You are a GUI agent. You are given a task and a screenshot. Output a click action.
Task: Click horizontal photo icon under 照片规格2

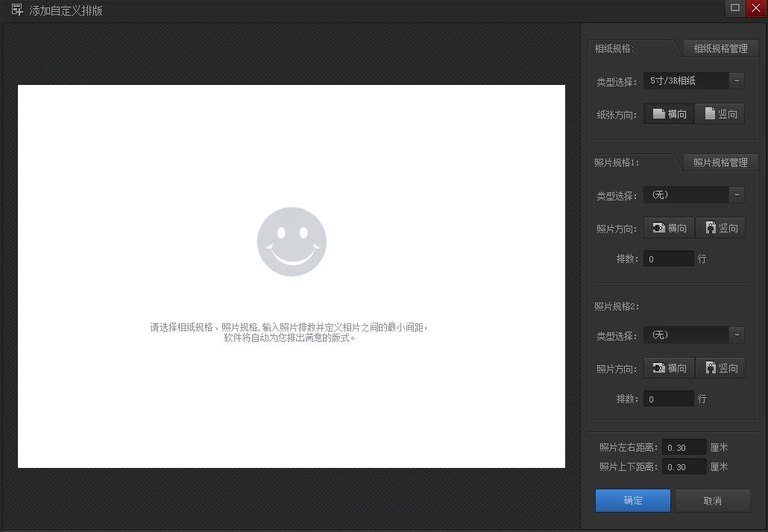pos(658,367)
